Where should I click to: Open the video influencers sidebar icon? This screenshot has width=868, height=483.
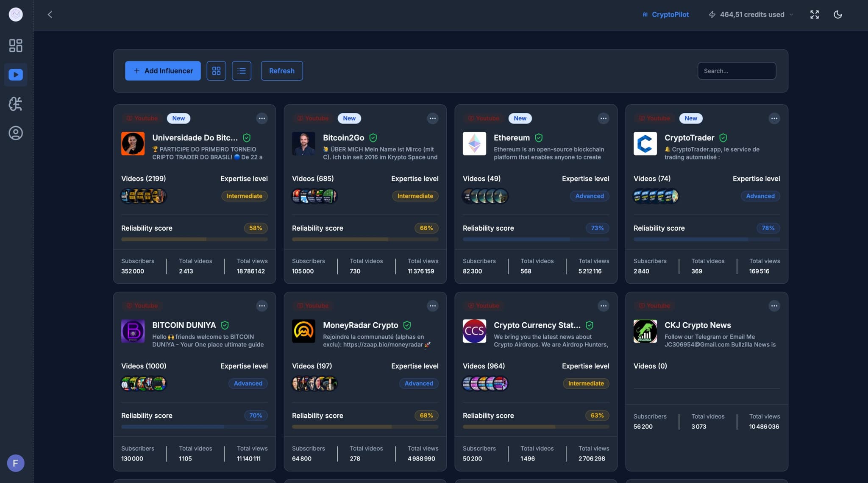[x=16, y=75]
